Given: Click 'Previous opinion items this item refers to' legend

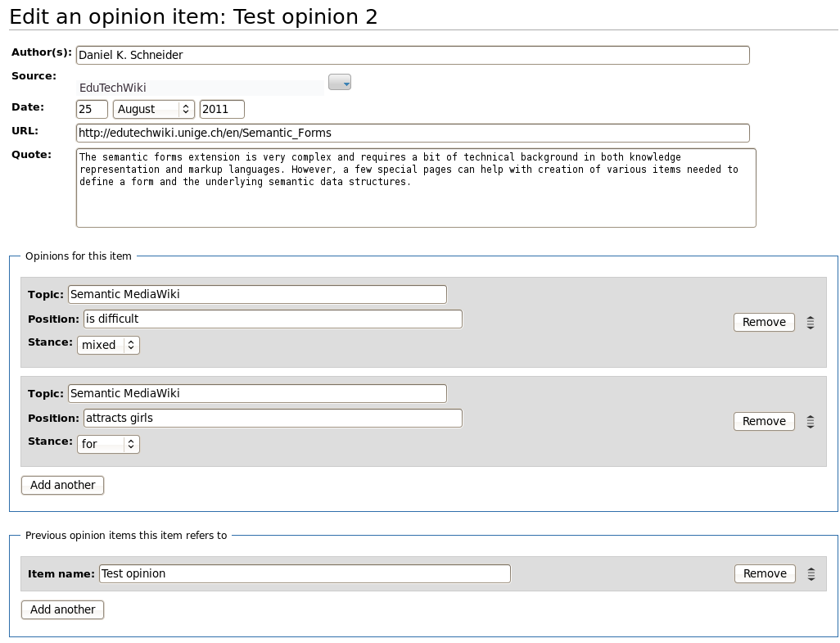Looking at the screenshot, I should point(126,536).
